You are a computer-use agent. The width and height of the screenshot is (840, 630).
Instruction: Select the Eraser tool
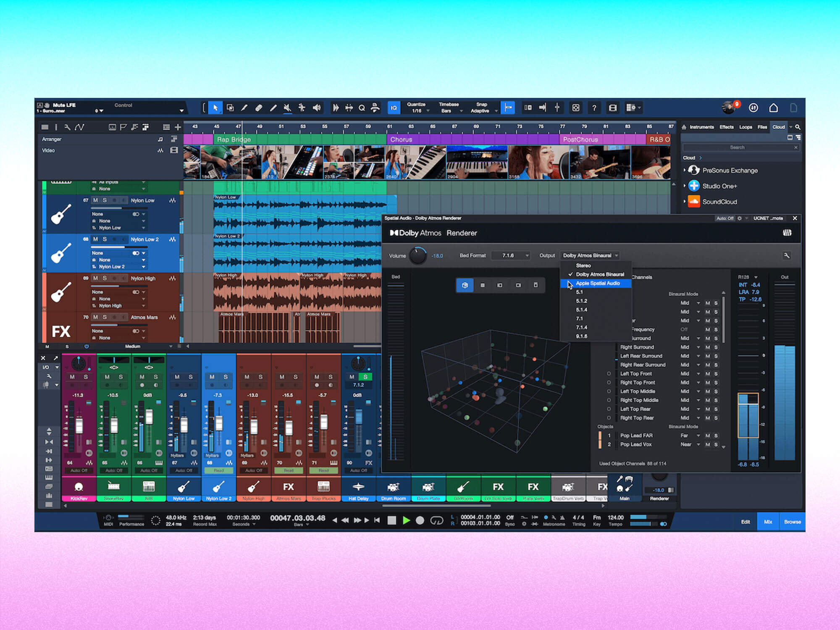(259, 108)
